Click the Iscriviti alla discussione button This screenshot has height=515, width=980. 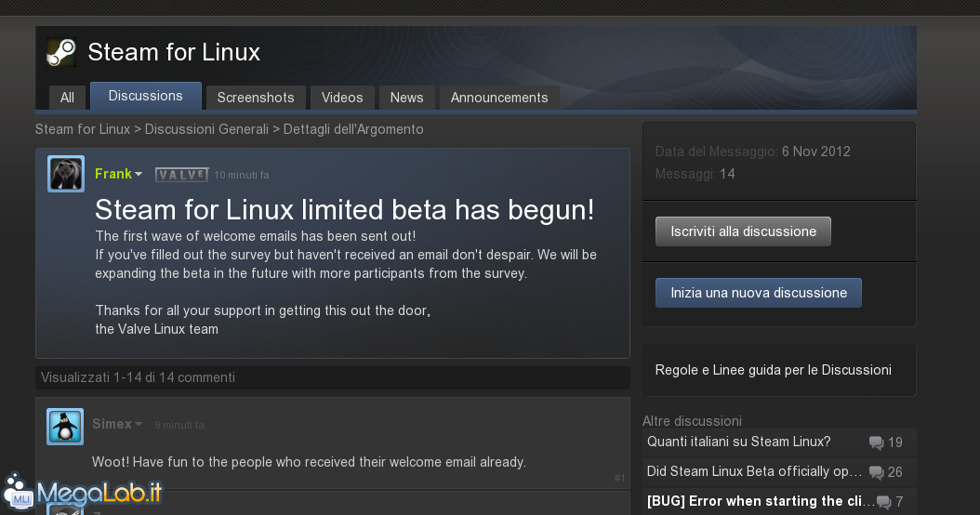click(743, 231)
